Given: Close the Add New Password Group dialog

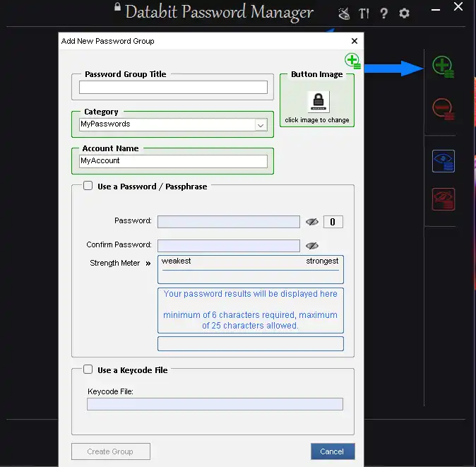Looking at the screenshot, I should (x=355, y=41).
